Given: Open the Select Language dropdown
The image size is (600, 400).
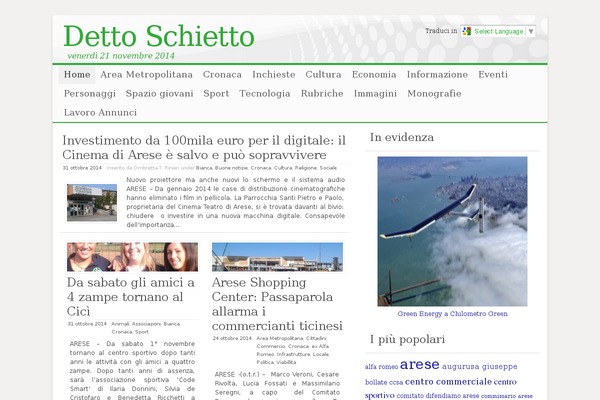Looking at the screenshot, I should coord(498,31).
